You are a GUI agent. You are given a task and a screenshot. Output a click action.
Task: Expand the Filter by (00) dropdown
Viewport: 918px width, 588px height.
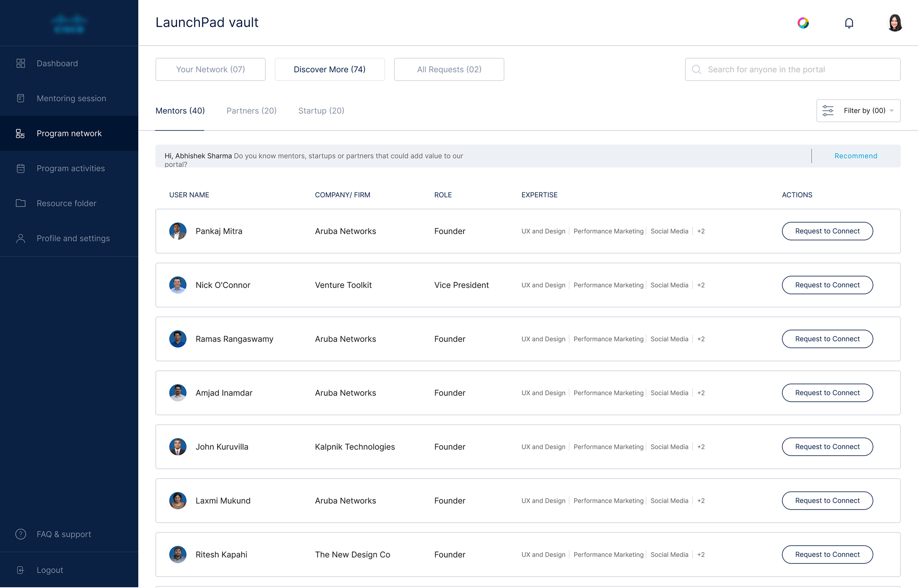(x=859, y=110)
